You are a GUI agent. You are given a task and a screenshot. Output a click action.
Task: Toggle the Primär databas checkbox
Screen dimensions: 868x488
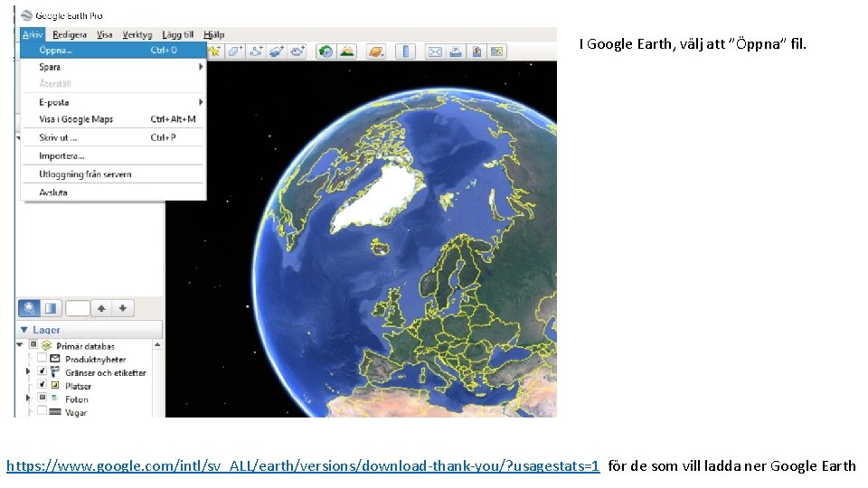(33, 344)
